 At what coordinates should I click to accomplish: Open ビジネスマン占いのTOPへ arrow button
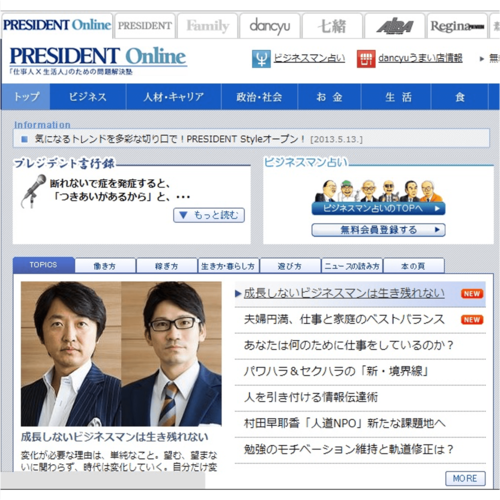point(378,209)
